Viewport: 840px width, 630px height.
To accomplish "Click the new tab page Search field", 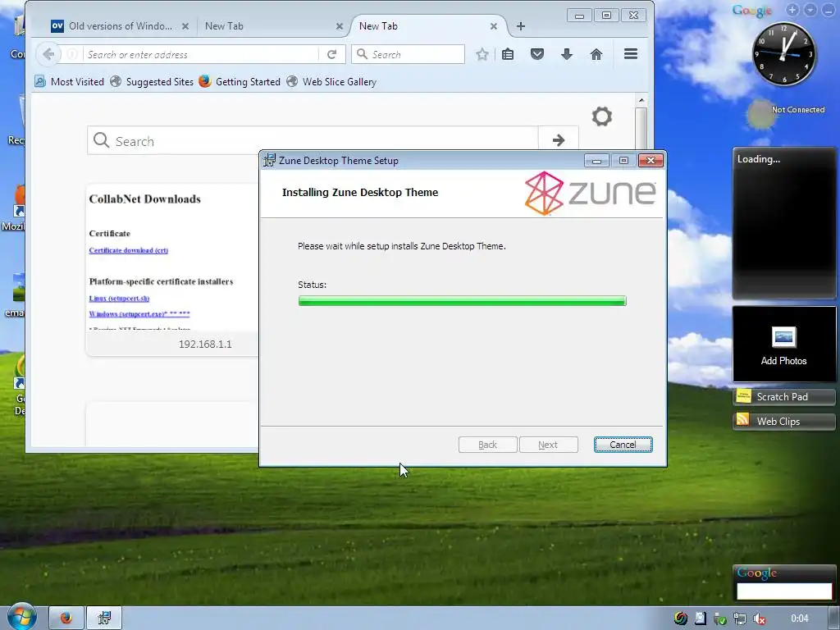I will coord(313,141).
